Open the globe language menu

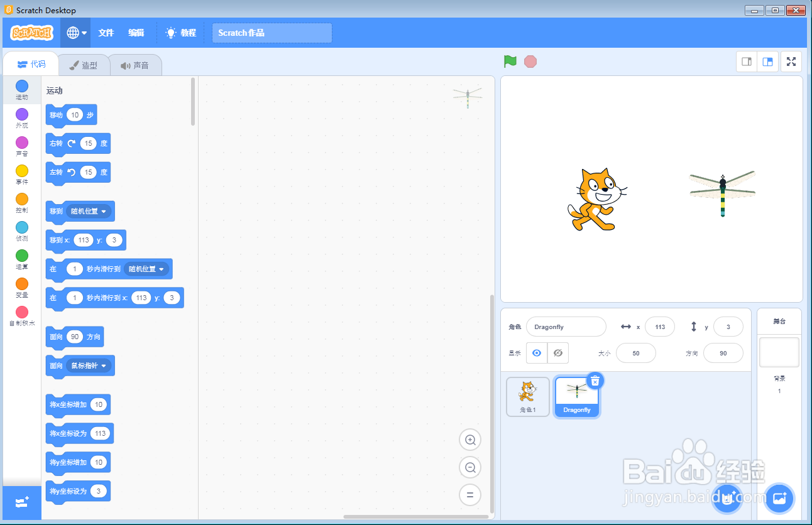[76, 33]
